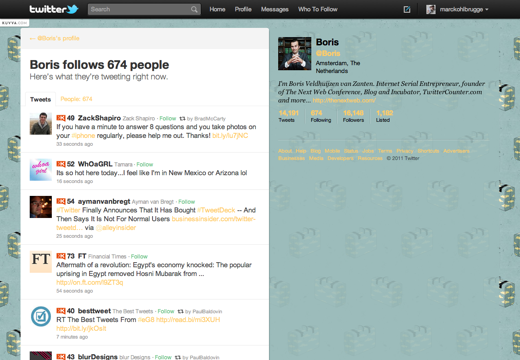Click besttweet's checkmark avatar

coord(41,316)
